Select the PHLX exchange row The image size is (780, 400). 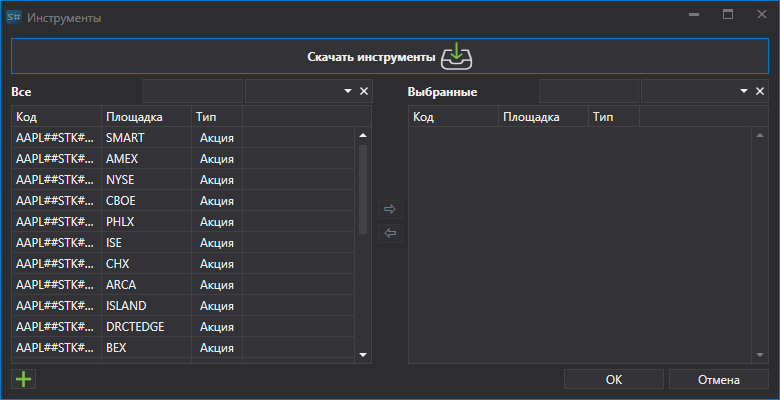coord(183,222)
